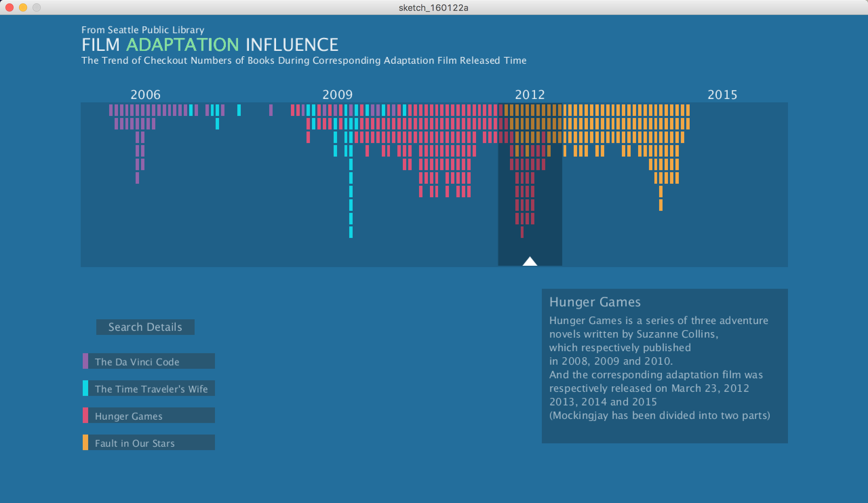This screenshot has height=503, width=868.
Task: Click the 2006 year label
Action: click(145, 95)
